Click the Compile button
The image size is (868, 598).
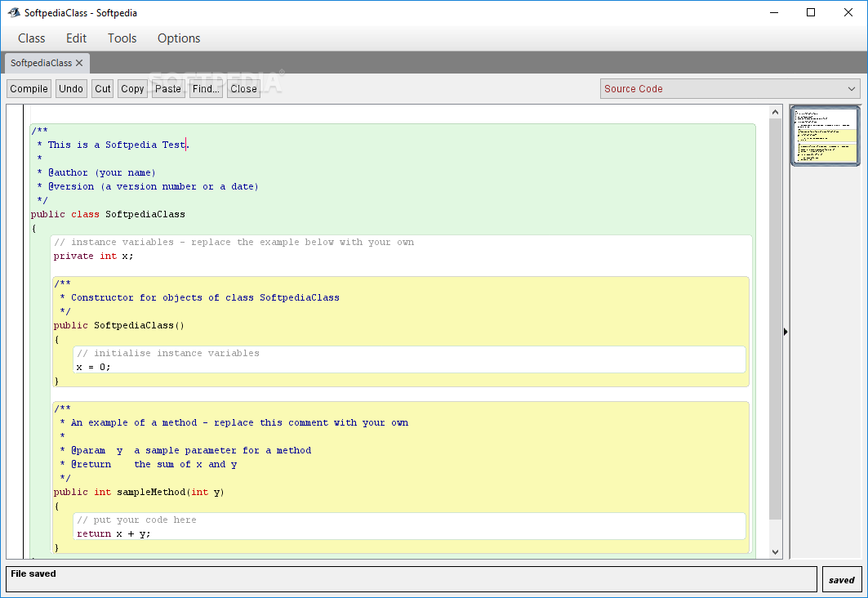[x=29, y=88]
